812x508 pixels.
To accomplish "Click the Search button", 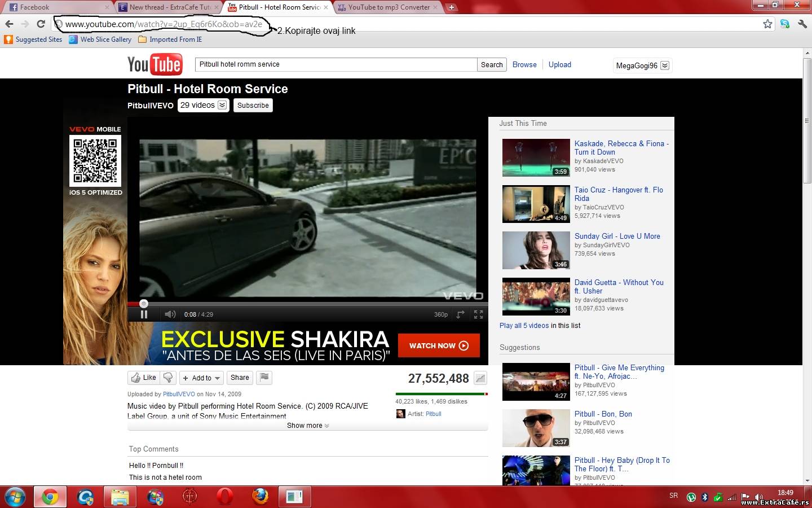I will coord(492,65).
